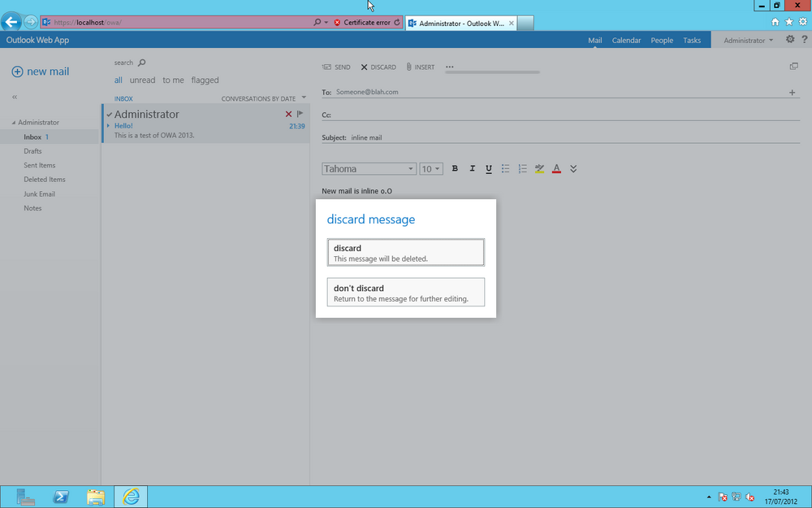Open the Notes folder

32,208
